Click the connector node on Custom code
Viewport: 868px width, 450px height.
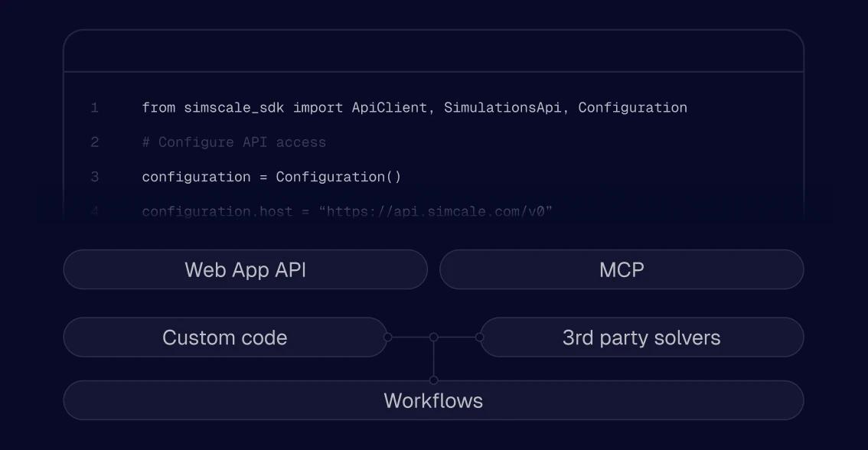[x=387, y=337]
